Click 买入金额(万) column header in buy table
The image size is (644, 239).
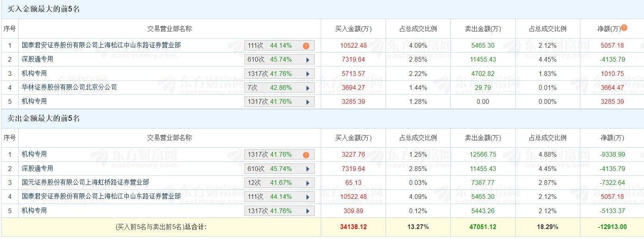tap(353, 29)
